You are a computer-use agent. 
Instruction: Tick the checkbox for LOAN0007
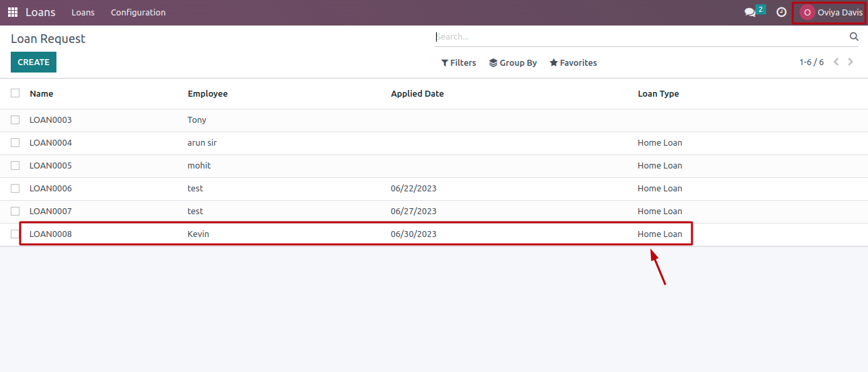coord(15,211)
